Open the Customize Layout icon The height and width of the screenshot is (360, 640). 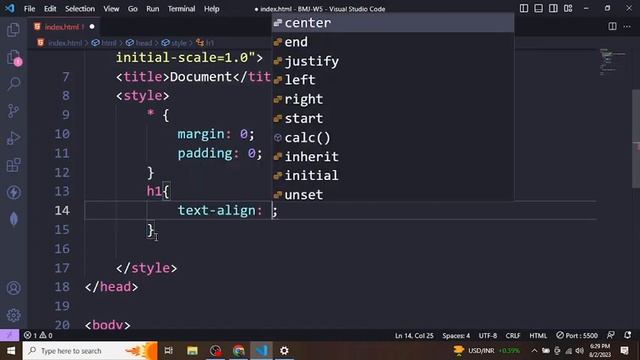coord(568,8)
